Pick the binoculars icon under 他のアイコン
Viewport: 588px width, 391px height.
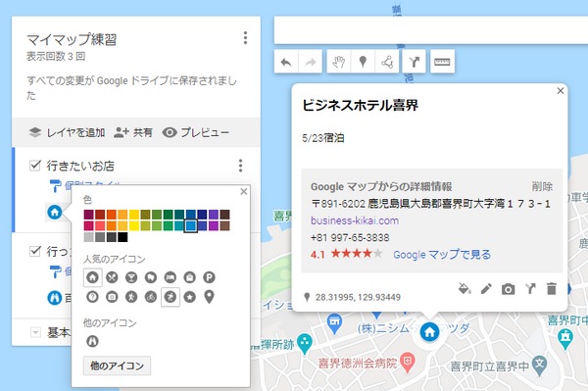[x=92, y=341]
